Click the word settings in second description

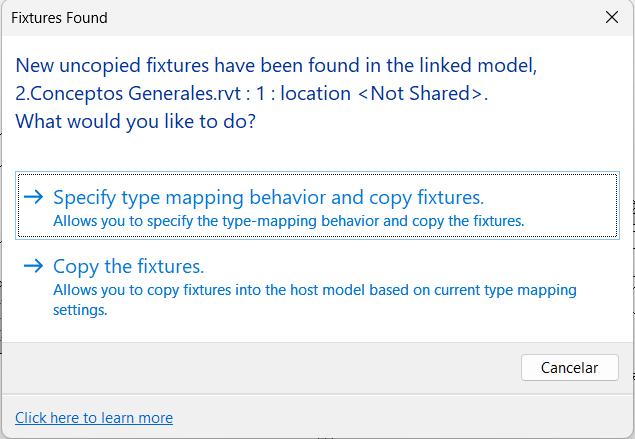pyautogui.click(x=80, y=310)
